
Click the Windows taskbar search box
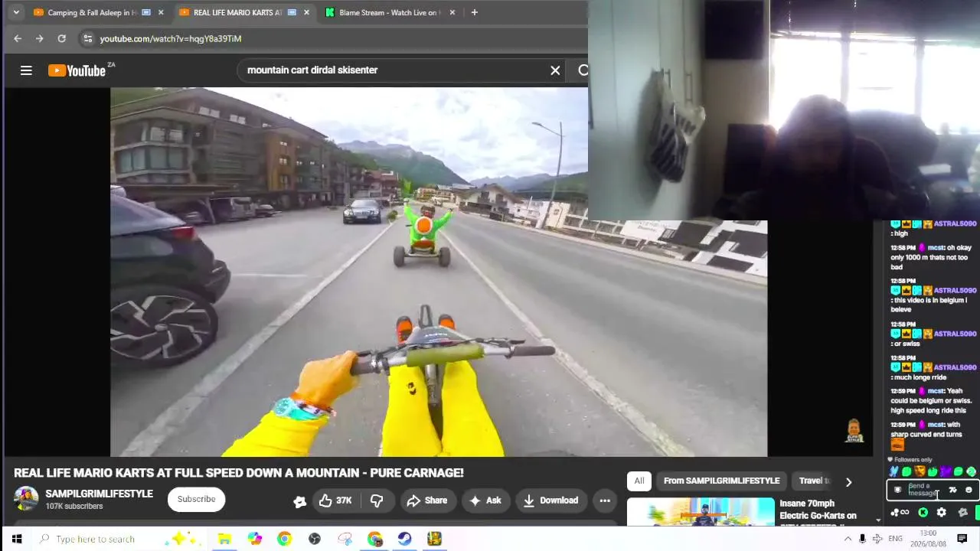pos(119,539)
